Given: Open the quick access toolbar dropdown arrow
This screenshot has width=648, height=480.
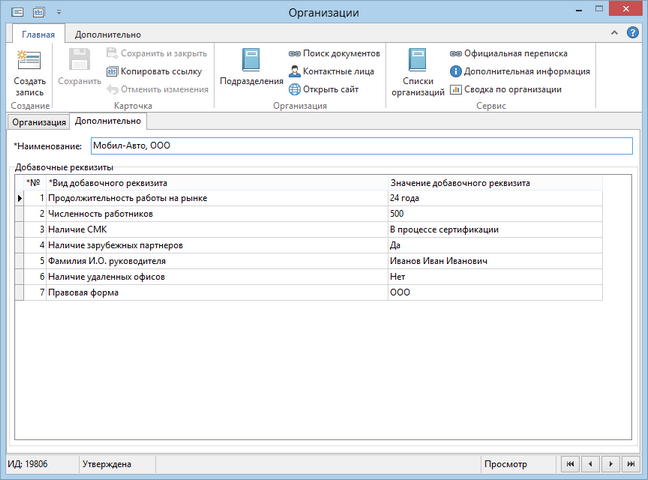Looking at the screenshot, I should tap(59, 12).
